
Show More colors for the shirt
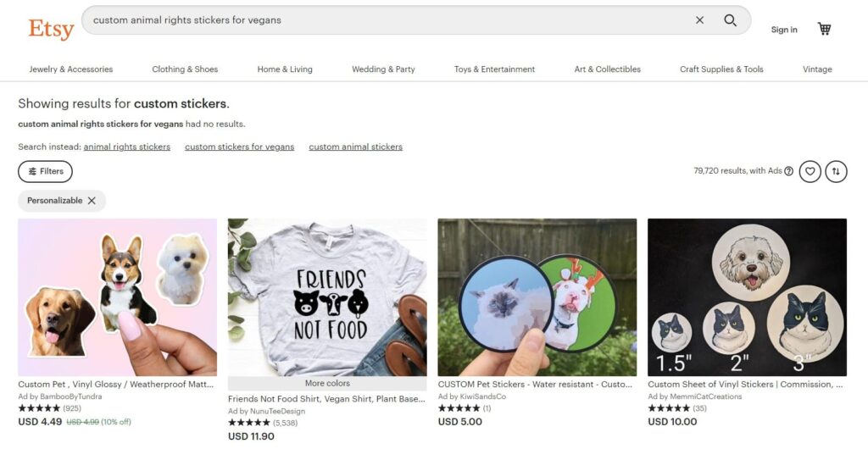(327, 384)
